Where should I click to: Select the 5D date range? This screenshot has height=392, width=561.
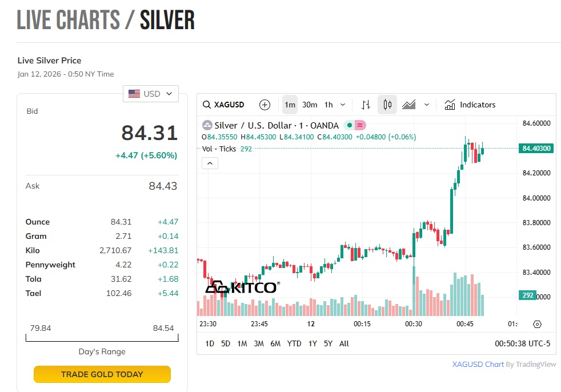(226, 343)
